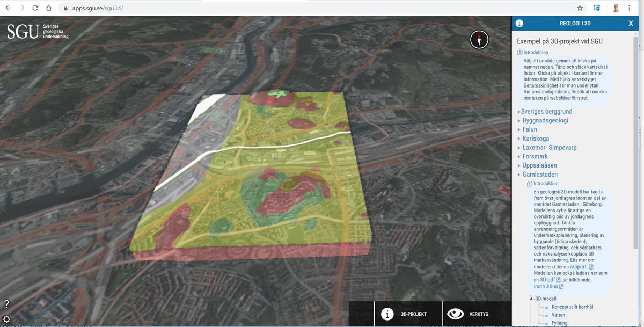The width and height of the screenshot is (644, 327).
Task: Toggle the Fyllning layer checkbox
Action: (x=546, y=323)
